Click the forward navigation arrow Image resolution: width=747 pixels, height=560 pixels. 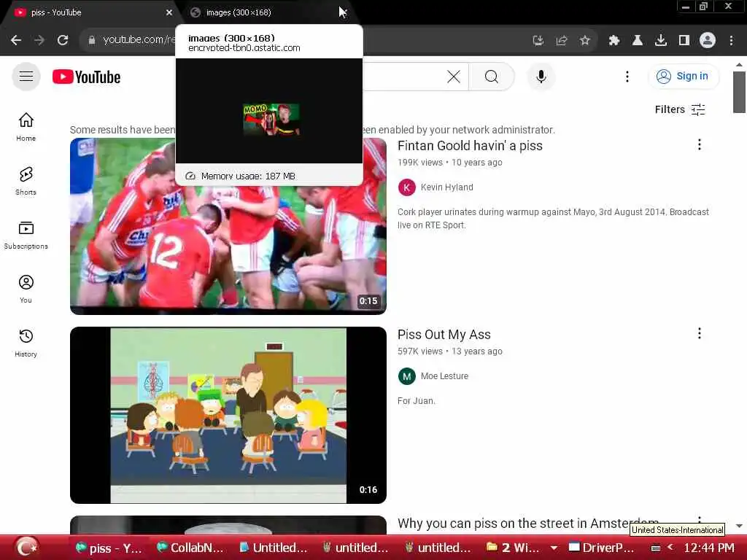pyautogui.click(x=39, y=40)
